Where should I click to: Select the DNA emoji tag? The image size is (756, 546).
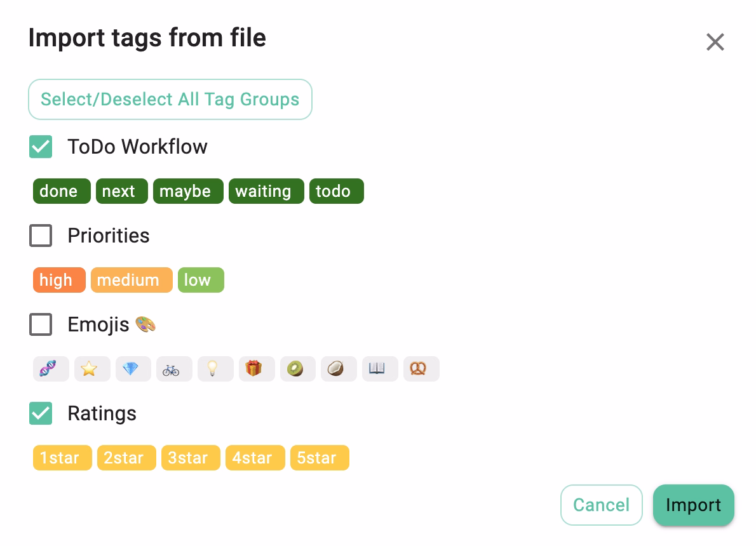click(x=51, y=369)
